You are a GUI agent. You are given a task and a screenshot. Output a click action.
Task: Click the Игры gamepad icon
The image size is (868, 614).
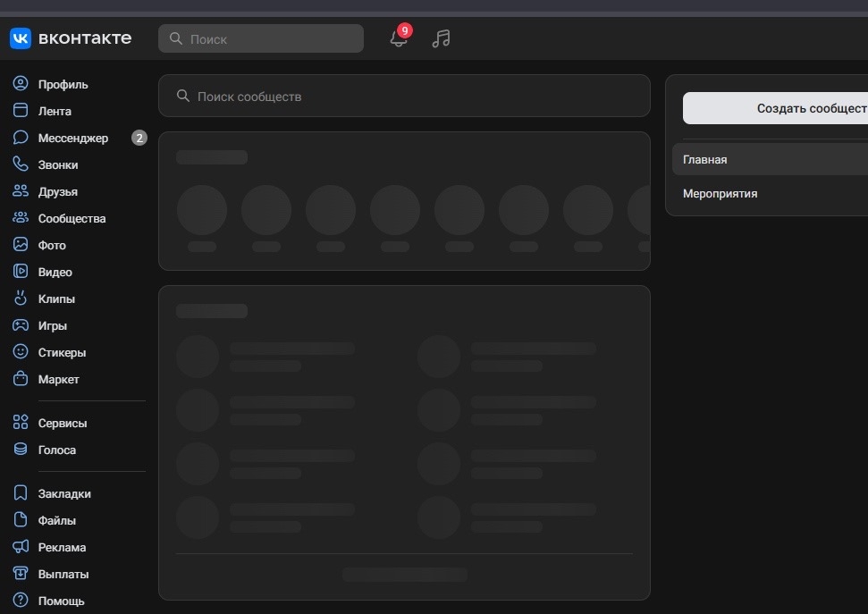click(x=21, y=325)
